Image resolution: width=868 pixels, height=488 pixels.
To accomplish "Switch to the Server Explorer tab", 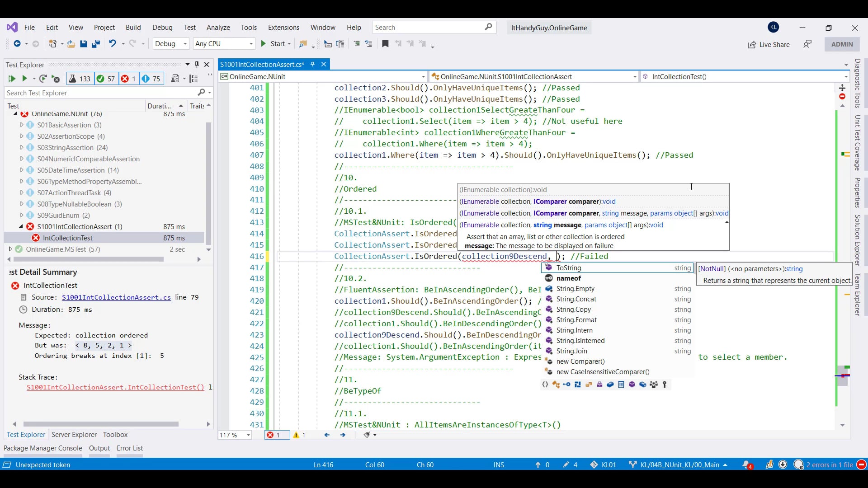I will [74, 434].
